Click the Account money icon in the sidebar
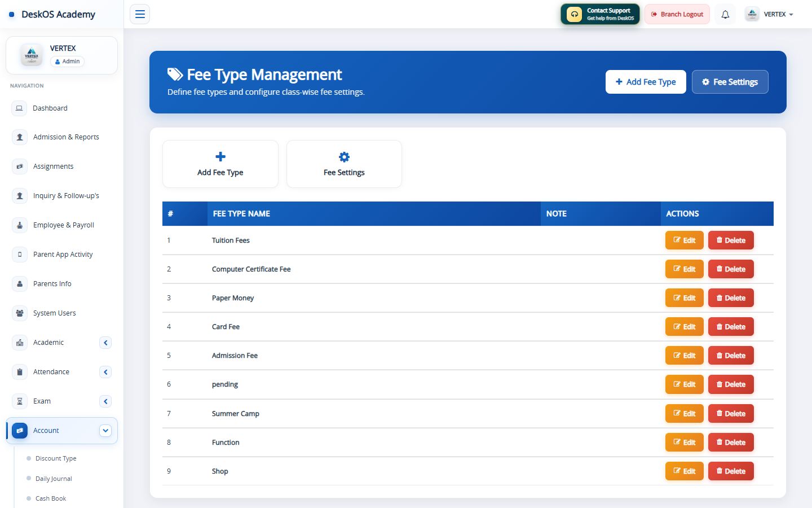This screenshot has height=508, width=812. 20,431
